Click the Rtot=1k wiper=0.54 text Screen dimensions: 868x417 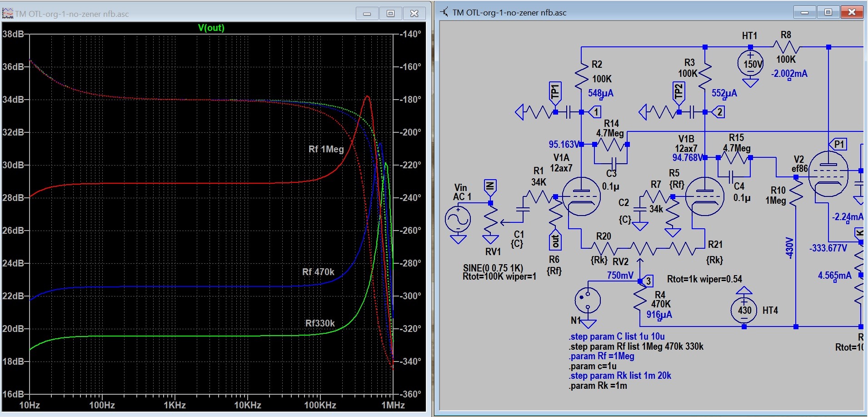point(704,279)
